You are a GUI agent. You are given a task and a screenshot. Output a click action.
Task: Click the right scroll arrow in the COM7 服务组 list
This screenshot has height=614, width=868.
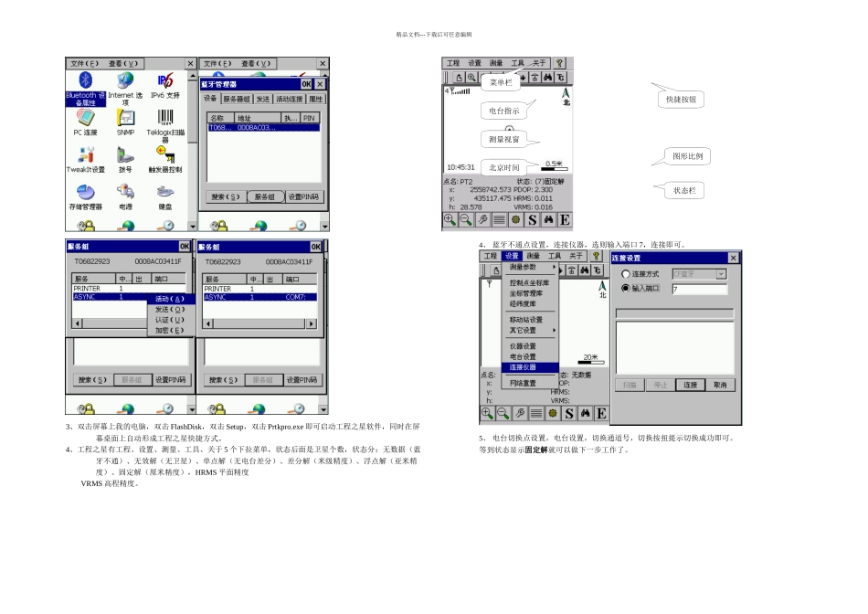pyautogui.click(x=312, y=323)
